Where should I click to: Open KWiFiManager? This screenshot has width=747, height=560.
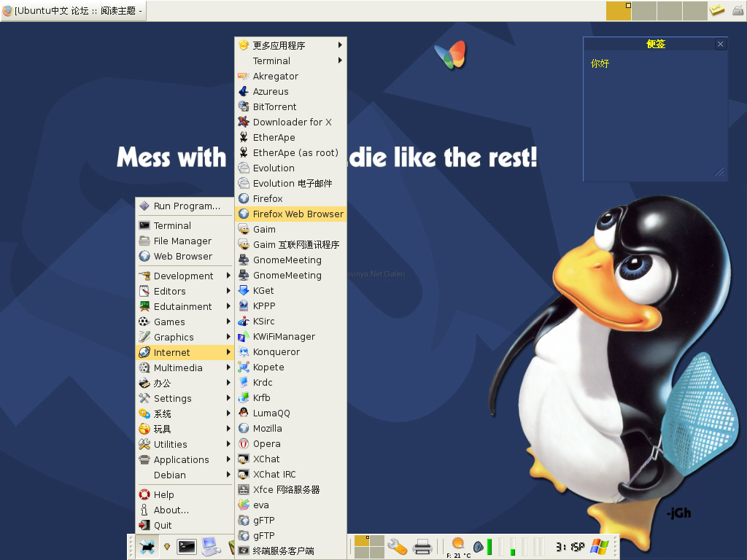(290, 336)
